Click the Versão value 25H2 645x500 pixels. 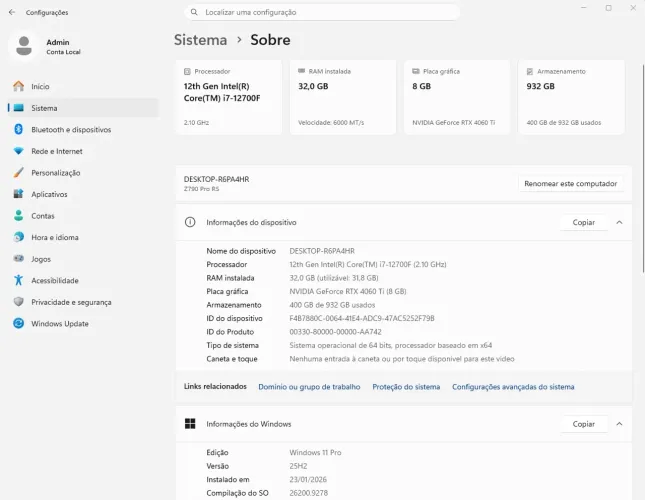click(298, 466)
